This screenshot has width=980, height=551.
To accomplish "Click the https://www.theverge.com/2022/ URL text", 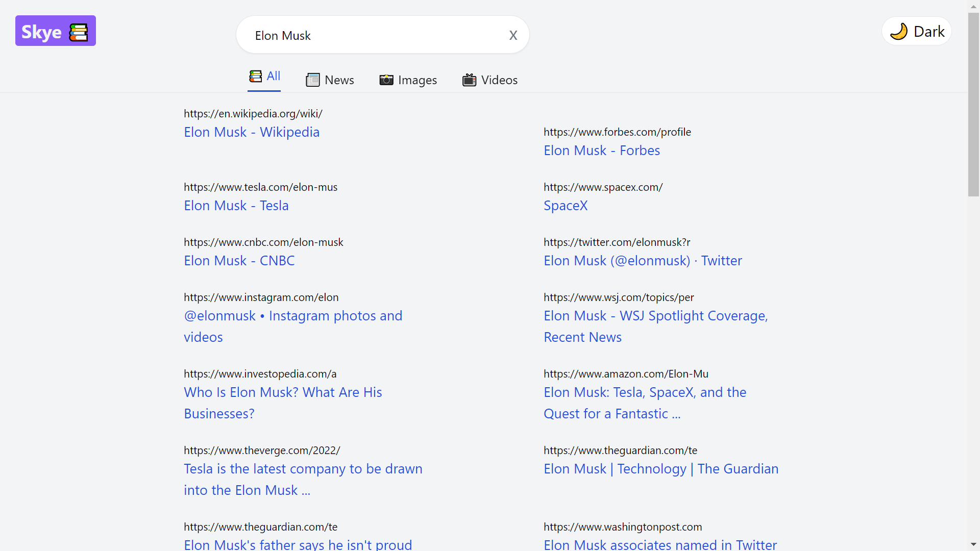I will point(262,450).
